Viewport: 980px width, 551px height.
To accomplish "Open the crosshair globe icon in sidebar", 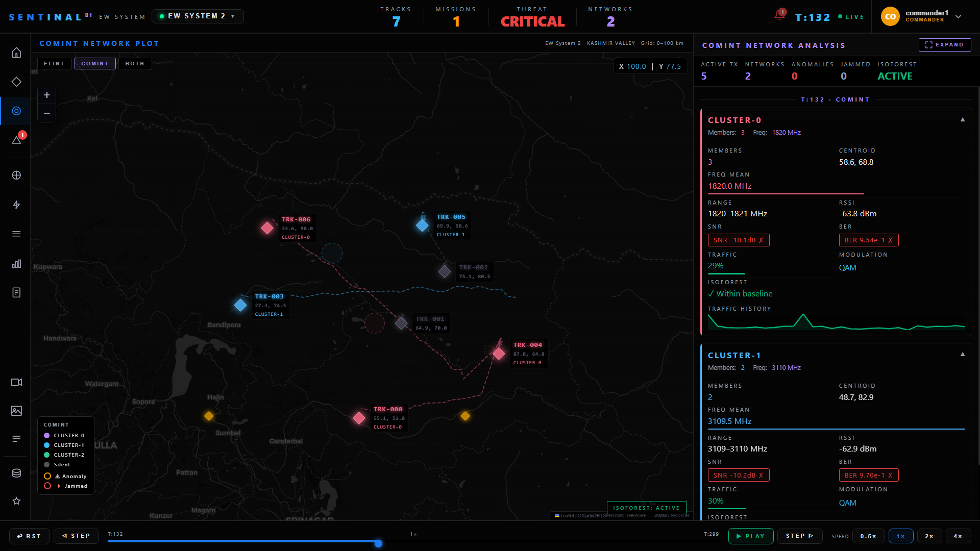I will click(x=16, y=175).
